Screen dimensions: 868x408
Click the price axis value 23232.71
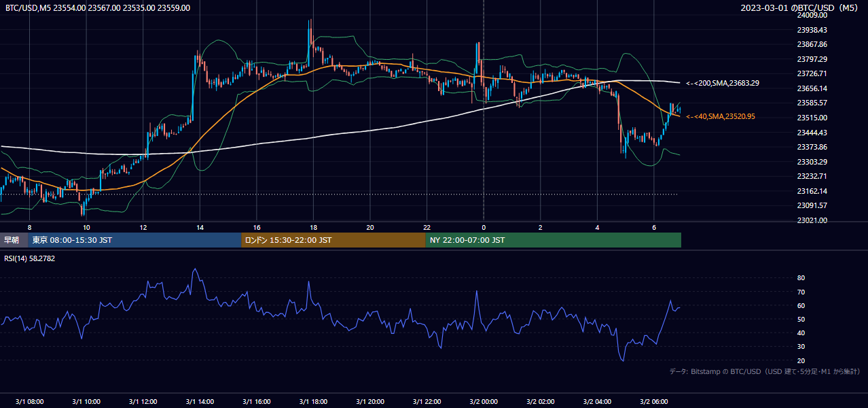[x=812, y=176]
